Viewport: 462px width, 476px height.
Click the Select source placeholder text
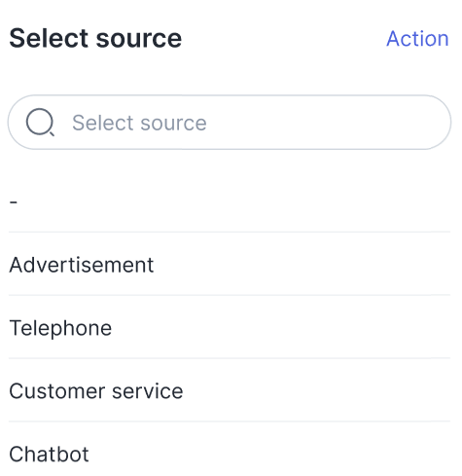(x=139, y=123)
